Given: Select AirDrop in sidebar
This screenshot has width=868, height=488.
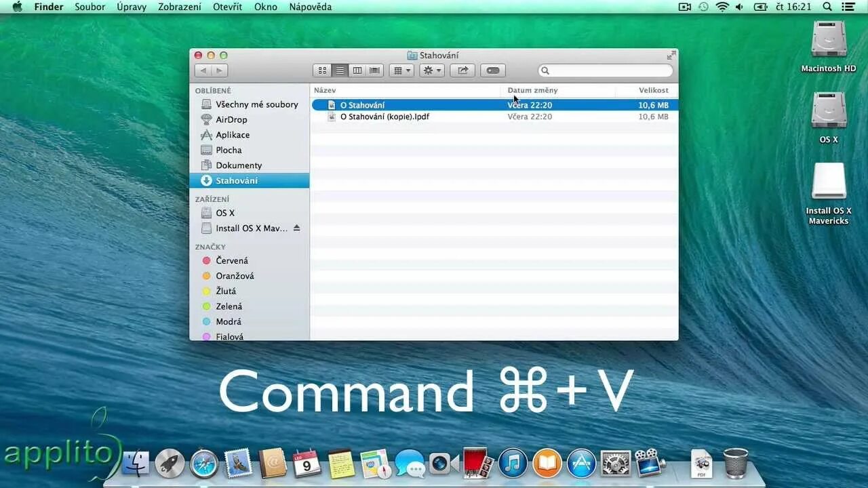Looking at the screenshot, I should tap(250, 119).
